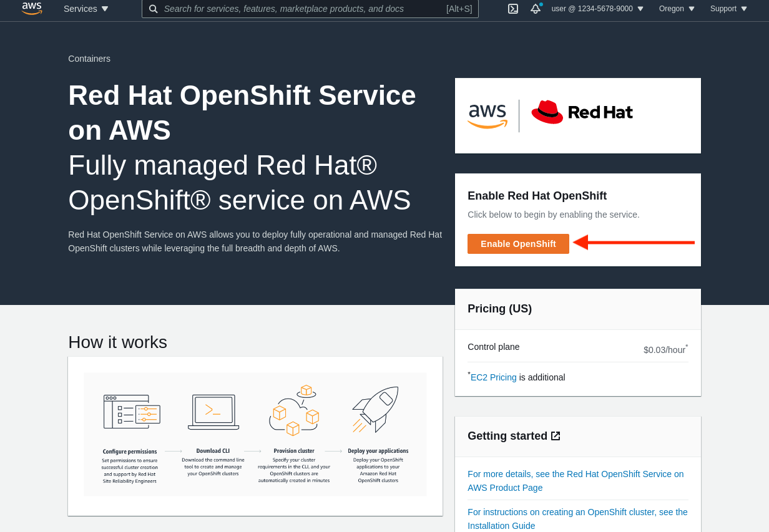This screenshot has width=769, height=532.
Task: Open CloudShell from the terminal icon
Action: click(513, 9)
